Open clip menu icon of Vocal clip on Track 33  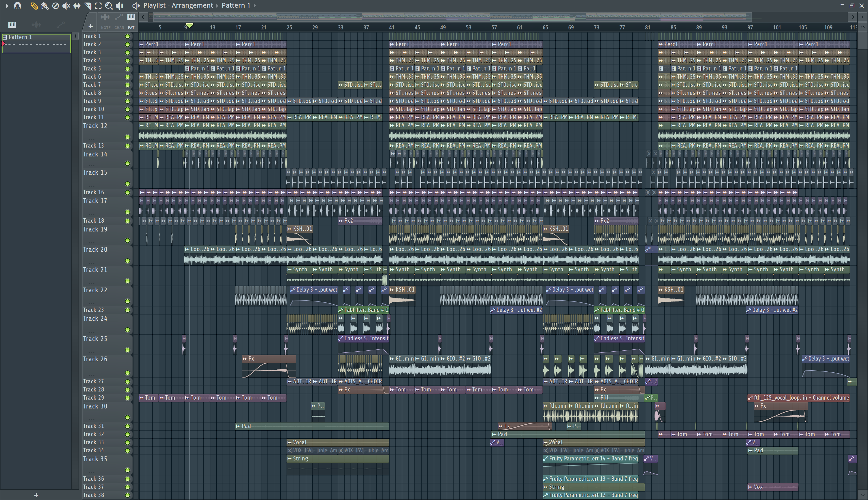click(289, 442)
